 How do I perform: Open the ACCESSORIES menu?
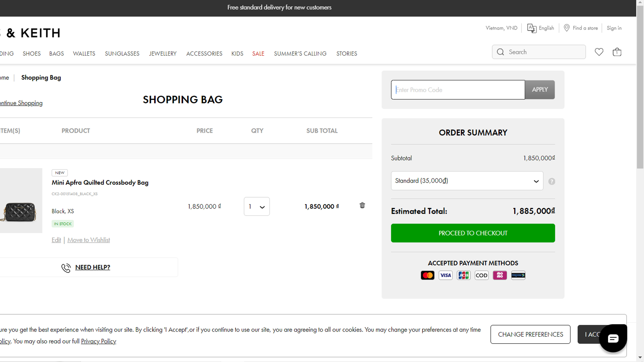pyautogui.click(x=204, y=53)
